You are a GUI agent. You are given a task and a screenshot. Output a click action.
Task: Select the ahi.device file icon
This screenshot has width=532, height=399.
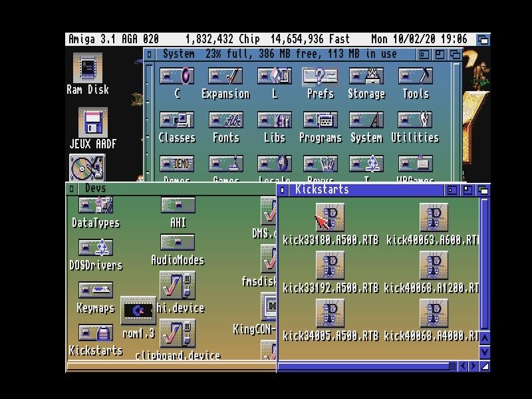tap(178, 285)
